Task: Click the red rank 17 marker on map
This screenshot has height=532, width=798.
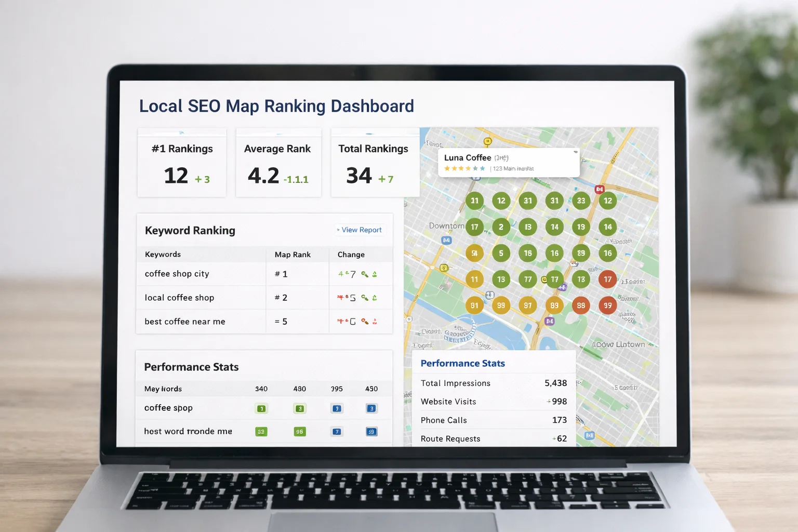Action: pyautogui.click(x=607, y=279)
